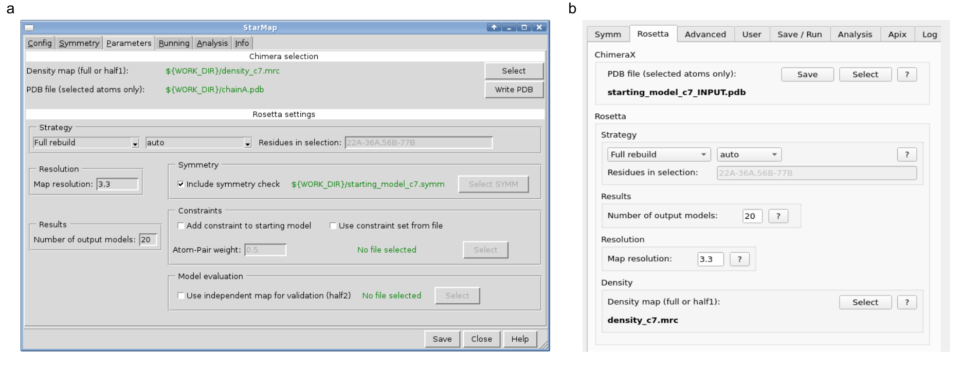Open the Save / Run tab
980x382 pixels.
pos(799,34)
